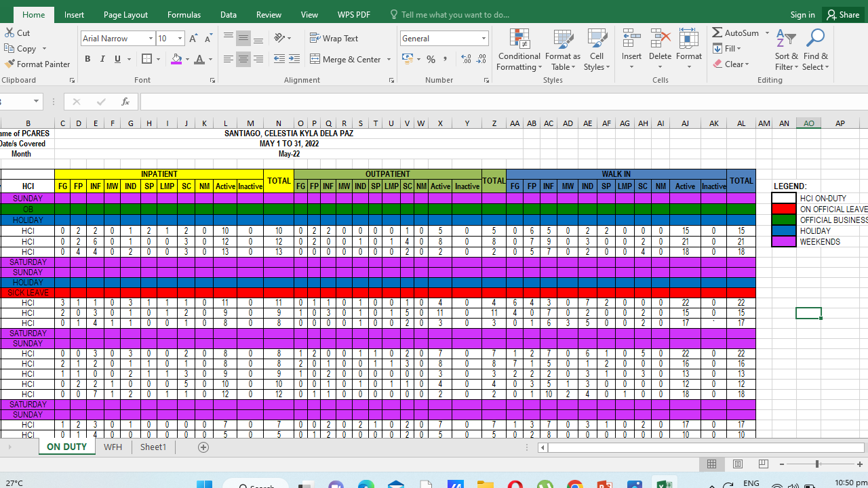This screenshot has width=868, height=488.
Task: Open Format as Table gallery
Action: pos(563,49)
